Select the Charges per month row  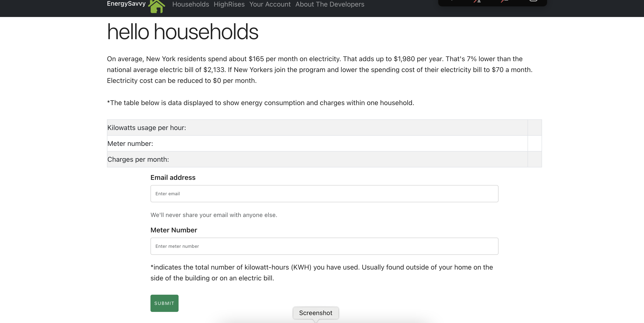point(317,159)
